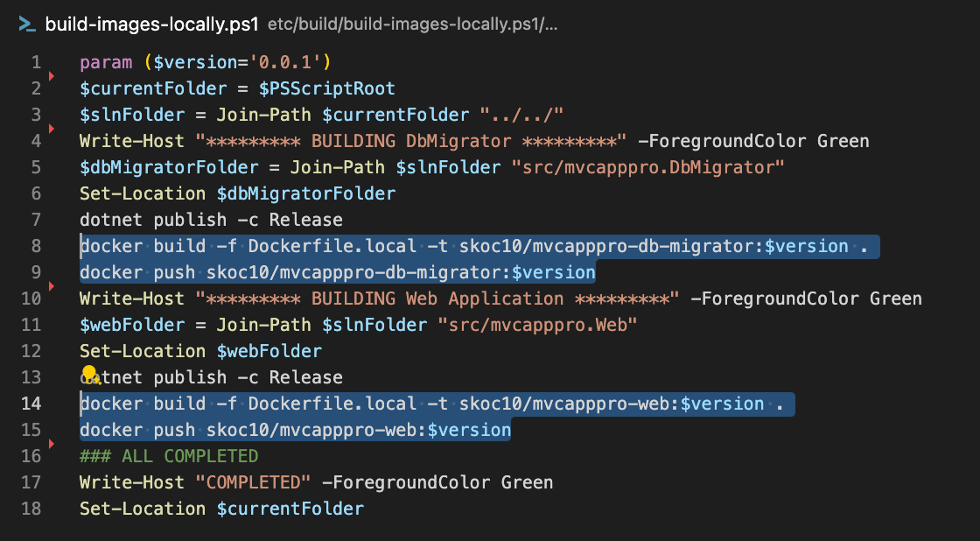Click red gutter marker between lines 1 and 2
980x541 pixels.
52,77
